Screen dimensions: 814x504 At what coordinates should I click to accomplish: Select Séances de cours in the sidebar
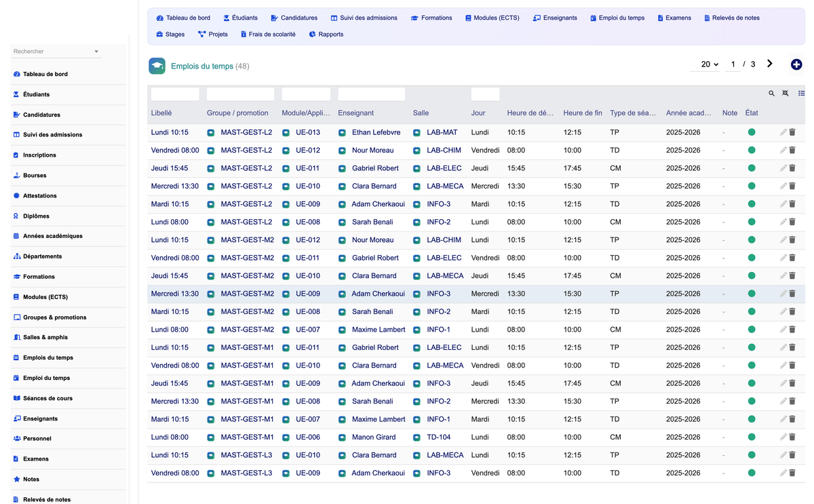(x=47, y=398)
